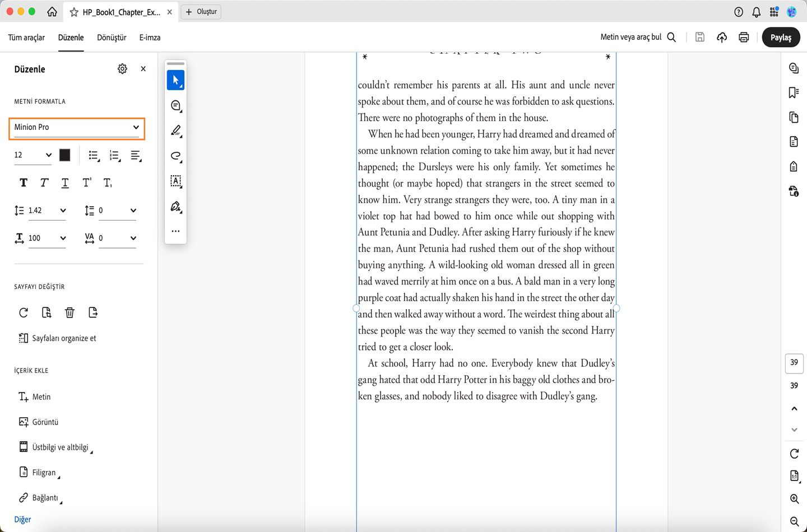Screen dimensions: 807x532
Task: Click the Paylaş button
Action: 781,37
